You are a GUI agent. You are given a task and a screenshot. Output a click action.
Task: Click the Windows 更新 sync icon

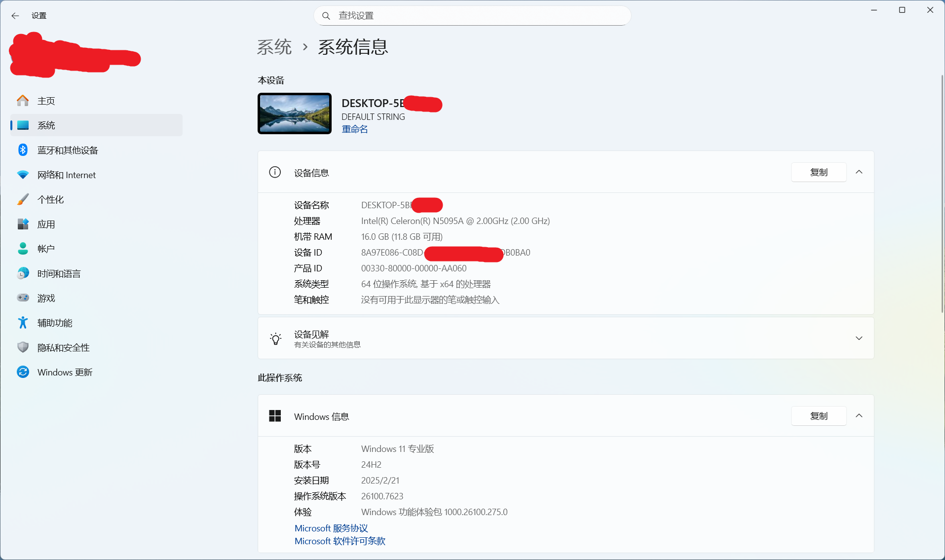23,372
